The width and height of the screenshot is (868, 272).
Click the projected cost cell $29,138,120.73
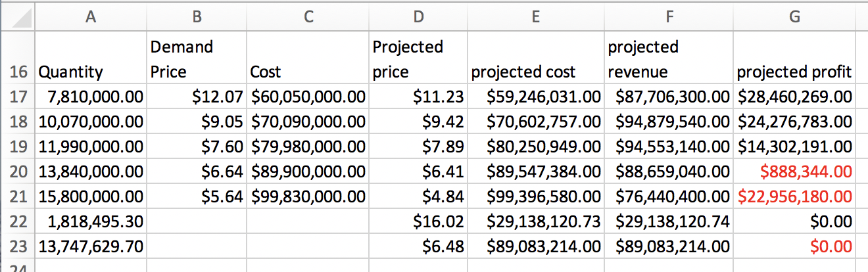[x=535, y=222]
